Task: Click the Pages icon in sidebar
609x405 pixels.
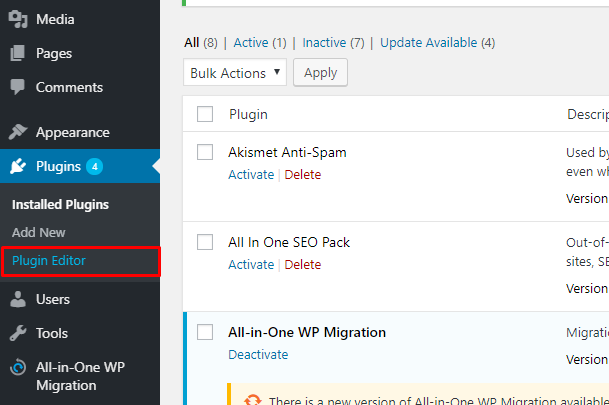Action: (x=18, y=53)
